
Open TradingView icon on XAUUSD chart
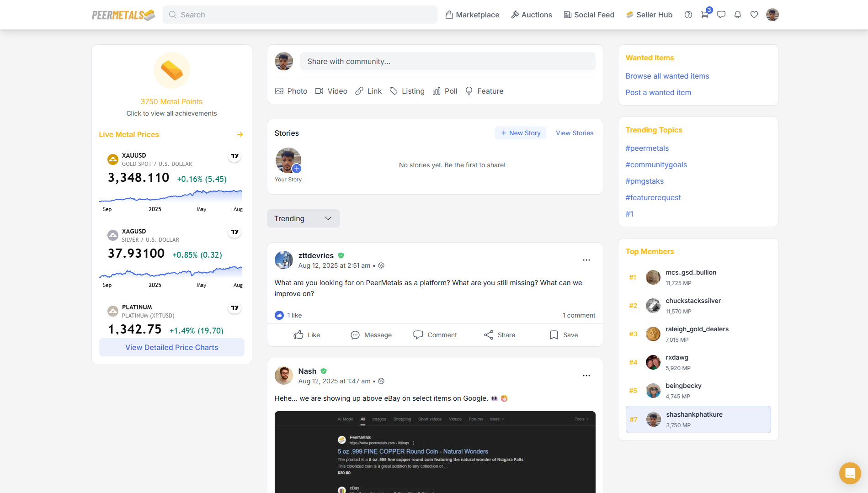[x=234, y=156]
